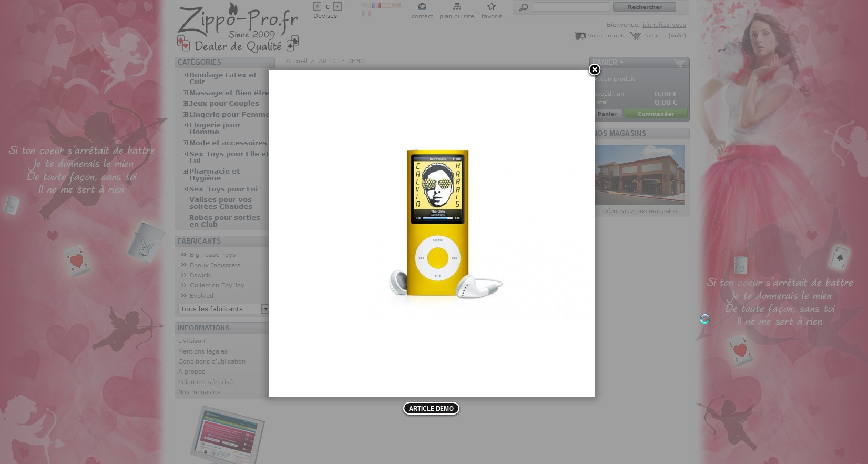Click the favoris star icon

click(x=492, y=6)
